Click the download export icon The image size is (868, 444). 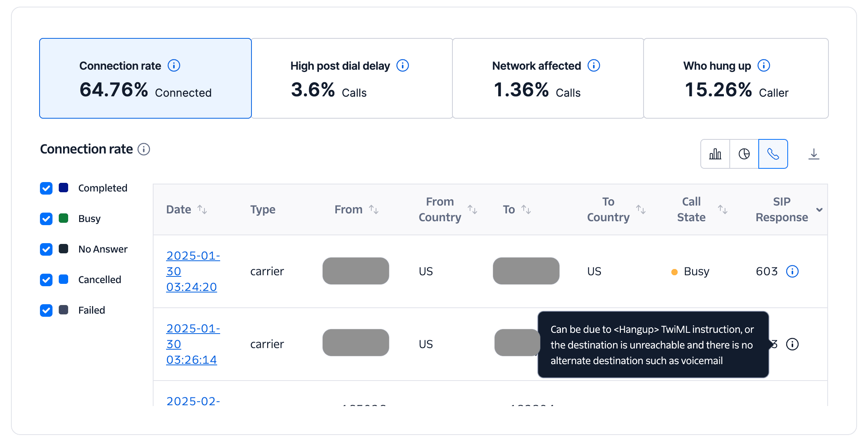[x=814, y=154]
